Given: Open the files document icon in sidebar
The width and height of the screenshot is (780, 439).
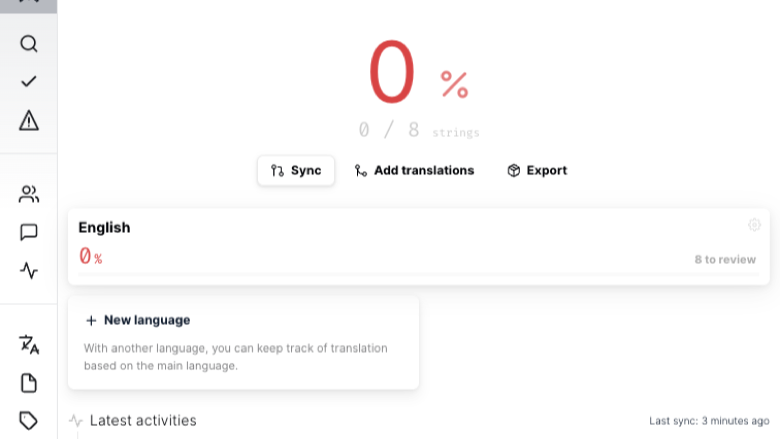Looking at the screenshot, I should point(28,383).
